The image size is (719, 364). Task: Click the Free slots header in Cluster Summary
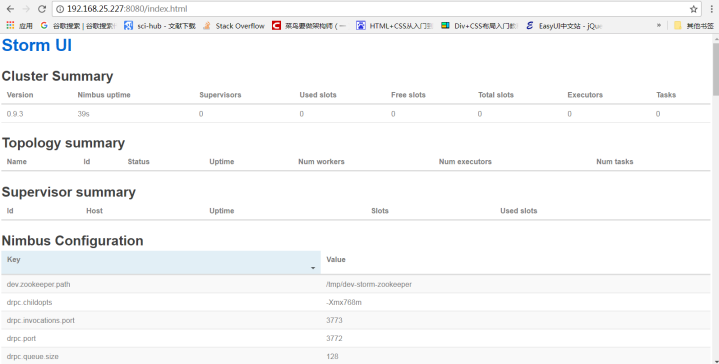tap(408, 95)
